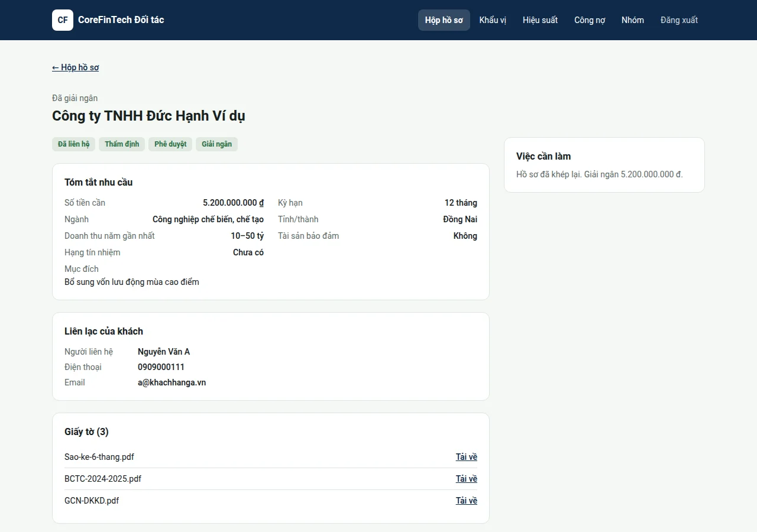Screen dimensions: 757x532
Task: Go to the Khẩu vị menu item
Action: point(493,20)
